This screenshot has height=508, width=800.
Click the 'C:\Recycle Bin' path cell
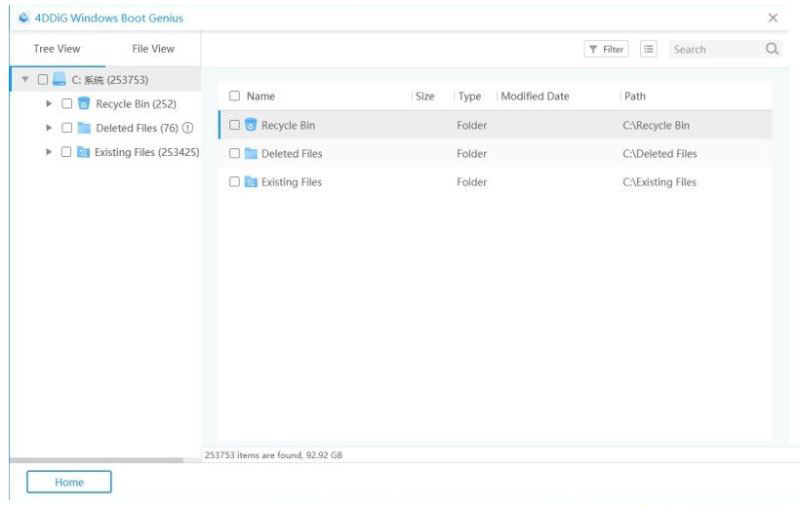656,125
